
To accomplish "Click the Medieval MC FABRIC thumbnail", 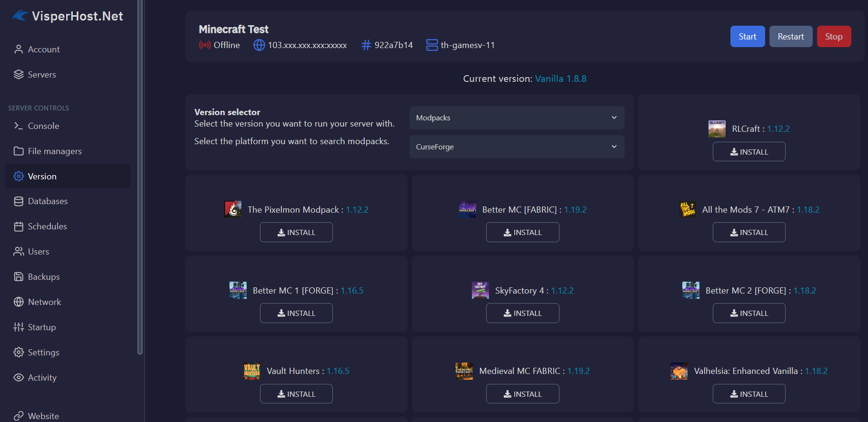I will (464, 371).
